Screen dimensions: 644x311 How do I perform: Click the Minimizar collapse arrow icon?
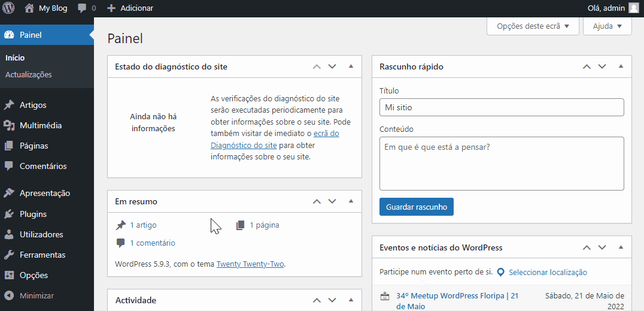[9, 296]
